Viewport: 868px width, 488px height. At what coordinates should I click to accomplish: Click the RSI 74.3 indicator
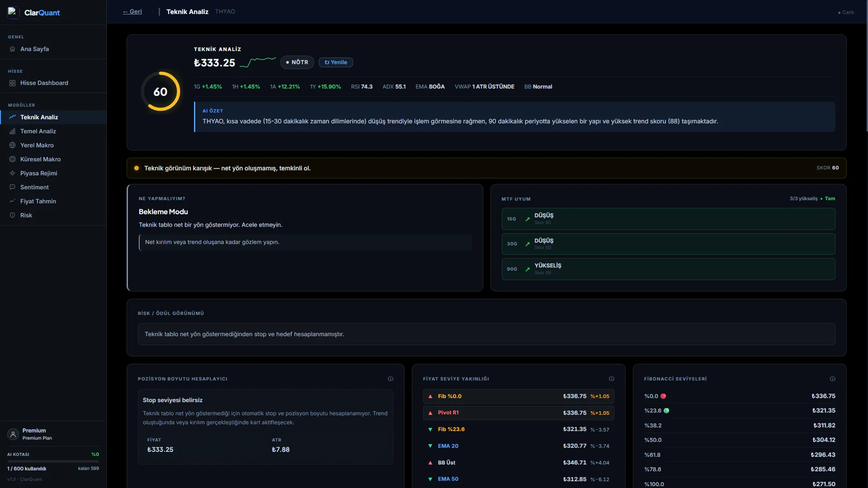(x=362, y=87)
